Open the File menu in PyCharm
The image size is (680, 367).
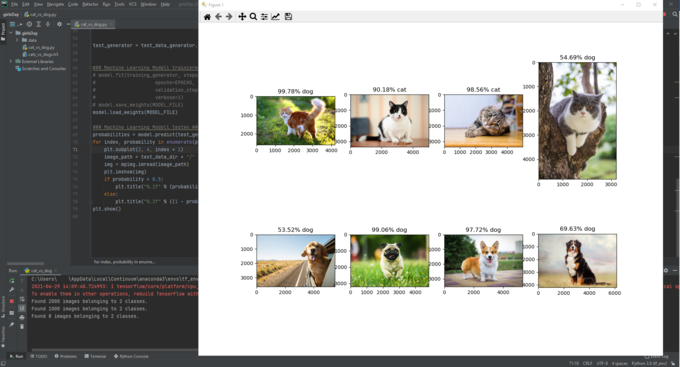coord(14,4)
